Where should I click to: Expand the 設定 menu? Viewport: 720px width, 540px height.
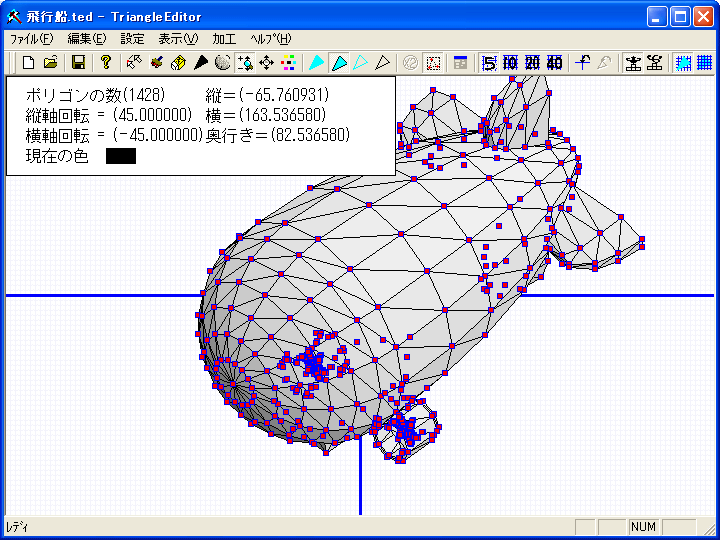point(132,39)
